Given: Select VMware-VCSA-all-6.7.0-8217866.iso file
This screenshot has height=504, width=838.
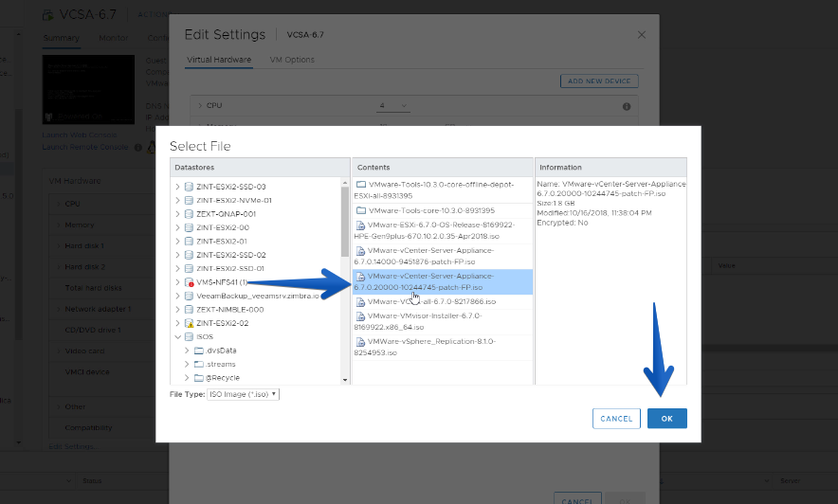Looking at the screenshot, I should pos(442,301).
